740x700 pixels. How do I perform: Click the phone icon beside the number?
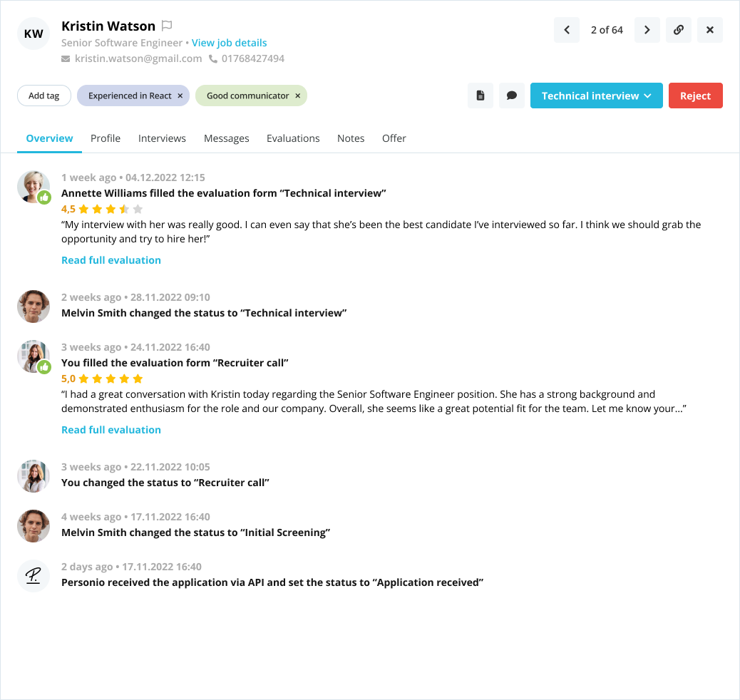pyautogui.click(x=213, y=59)
